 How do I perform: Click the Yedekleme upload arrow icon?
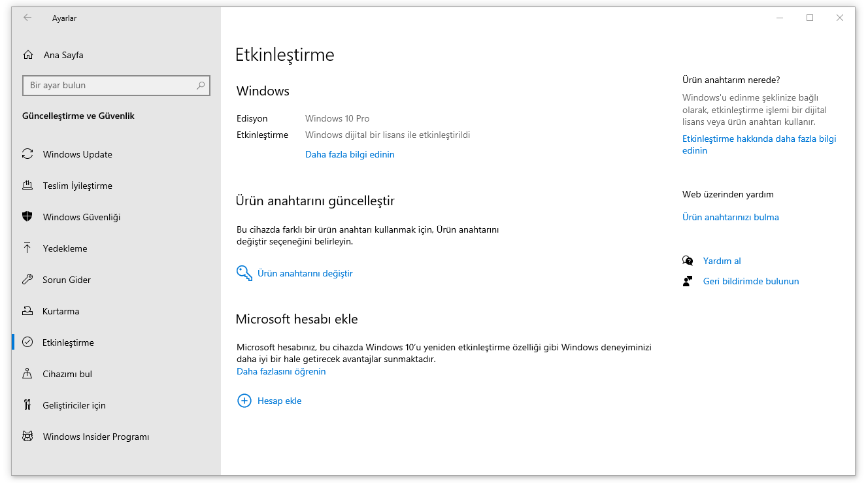27,248
